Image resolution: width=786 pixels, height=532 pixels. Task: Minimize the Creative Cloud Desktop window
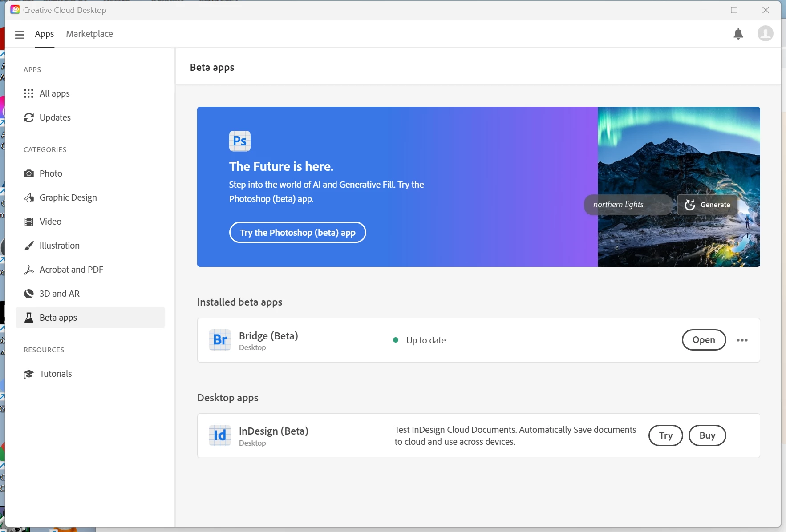click(x=703, y=10)
